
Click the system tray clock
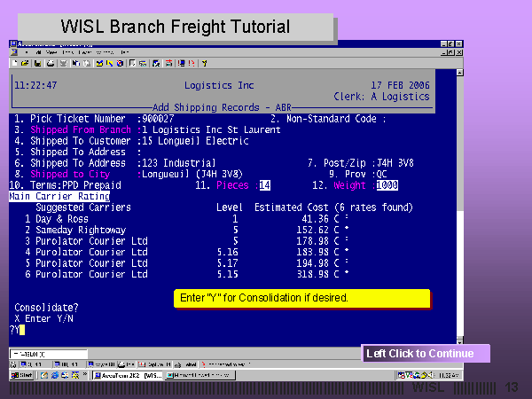(x=449, y=375)
